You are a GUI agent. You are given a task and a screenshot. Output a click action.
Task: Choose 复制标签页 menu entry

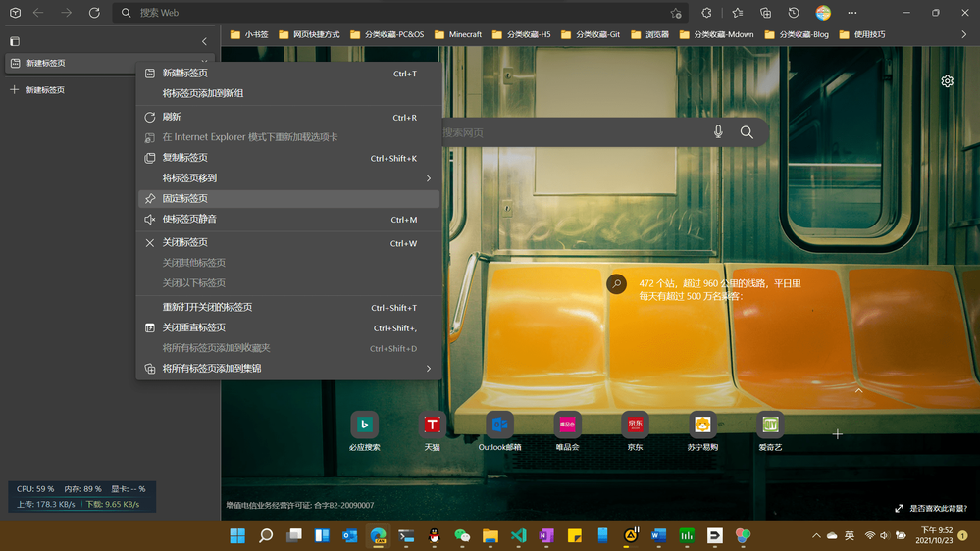pos(288,158)
